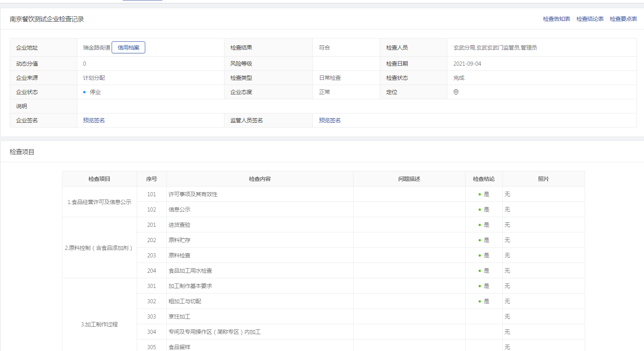Click the 南京餐饮测试企业检查记录 page title

(x=47, y=19)
